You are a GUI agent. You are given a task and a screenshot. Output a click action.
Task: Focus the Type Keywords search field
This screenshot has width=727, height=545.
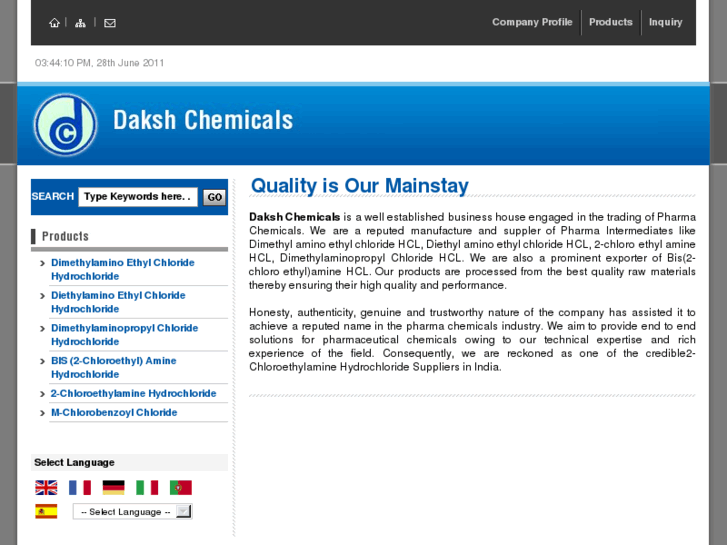point(138,197)
